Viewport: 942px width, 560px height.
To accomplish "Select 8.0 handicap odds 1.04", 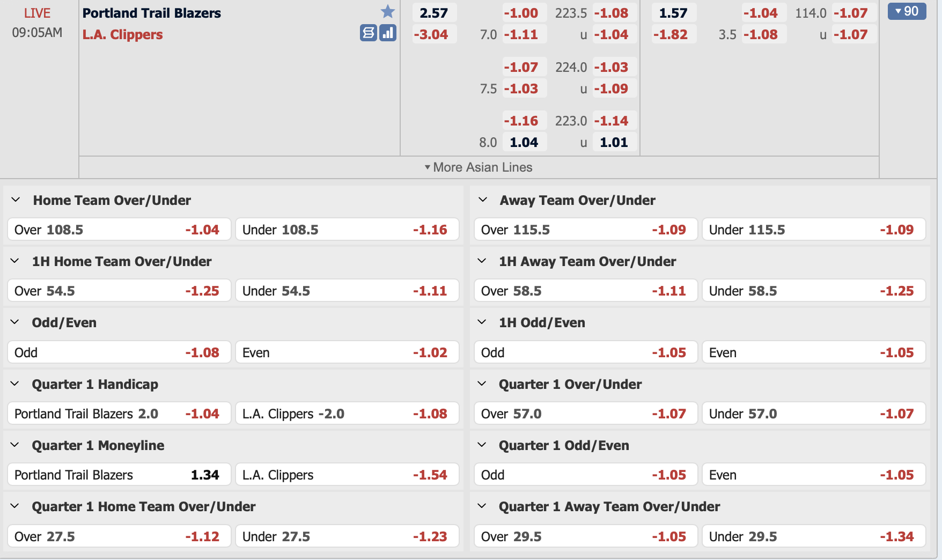I will click(x=524, y=142).
